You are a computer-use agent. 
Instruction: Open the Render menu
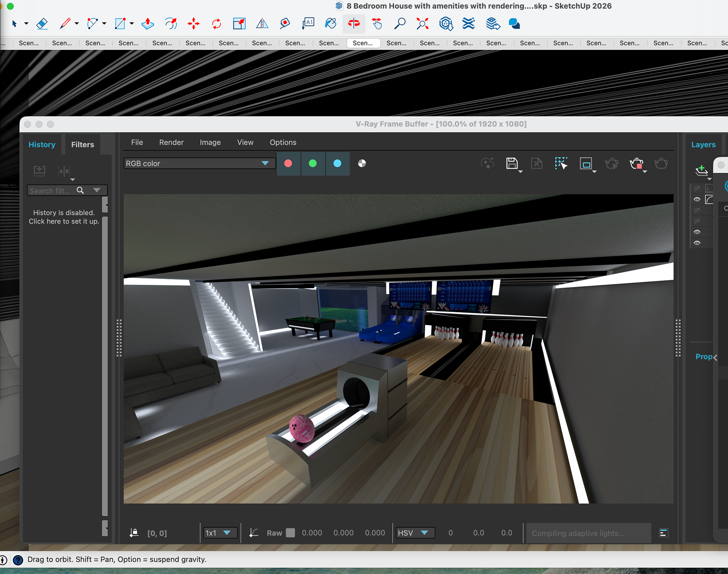click(171, 143)
